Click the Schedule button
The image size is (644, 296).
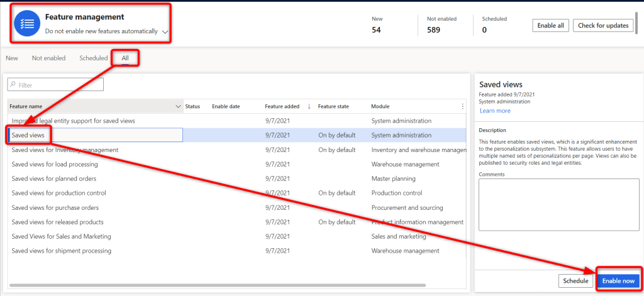coord(575,281)
